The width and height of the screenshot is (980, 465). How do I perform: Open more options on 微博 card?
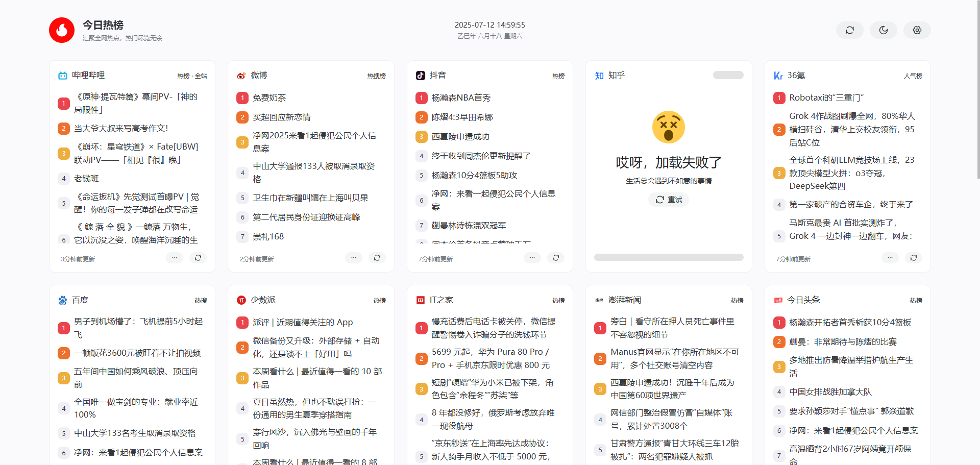click(354, 258)
